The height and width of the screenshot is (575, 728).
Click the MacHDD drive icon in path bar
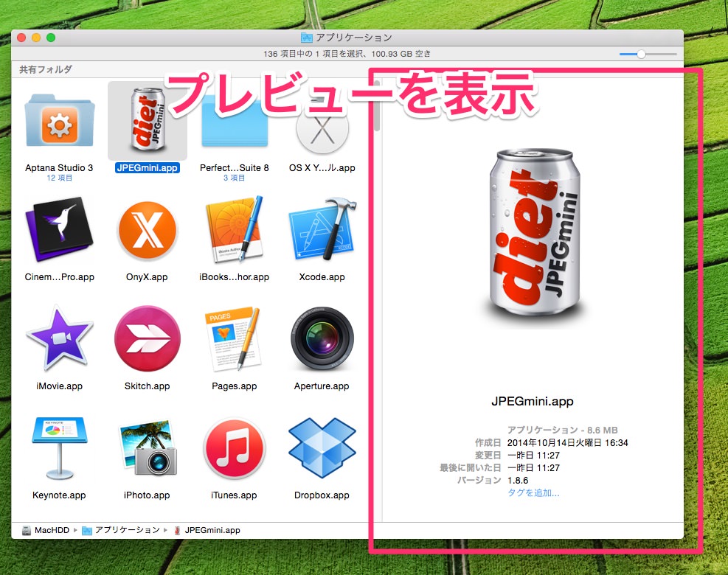(27, 530)
